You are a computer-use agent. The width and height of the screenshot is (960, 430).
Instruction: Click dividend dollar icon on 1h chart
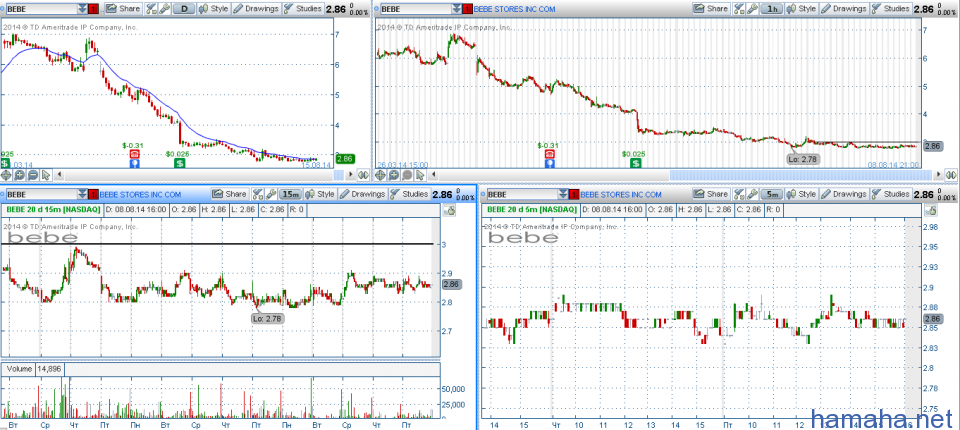[x=636, y=163]
